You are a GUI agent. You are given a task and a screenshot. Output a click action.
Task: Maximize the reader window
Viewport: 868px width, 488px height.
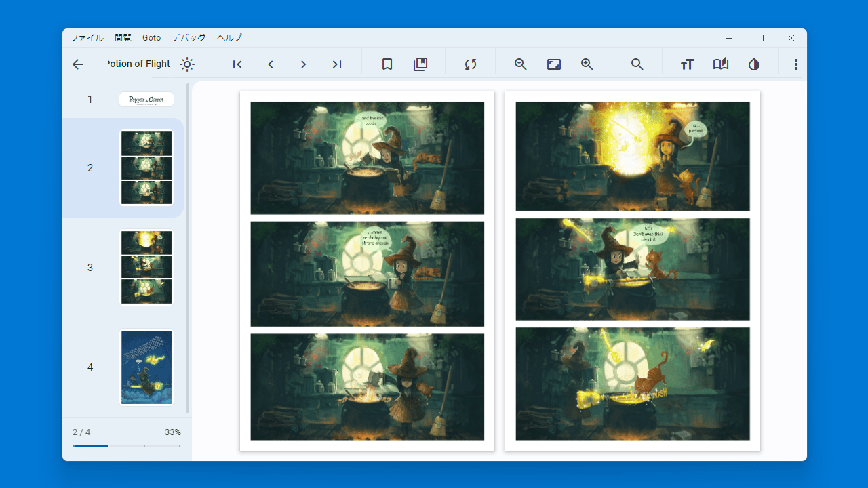click(760, 38)
